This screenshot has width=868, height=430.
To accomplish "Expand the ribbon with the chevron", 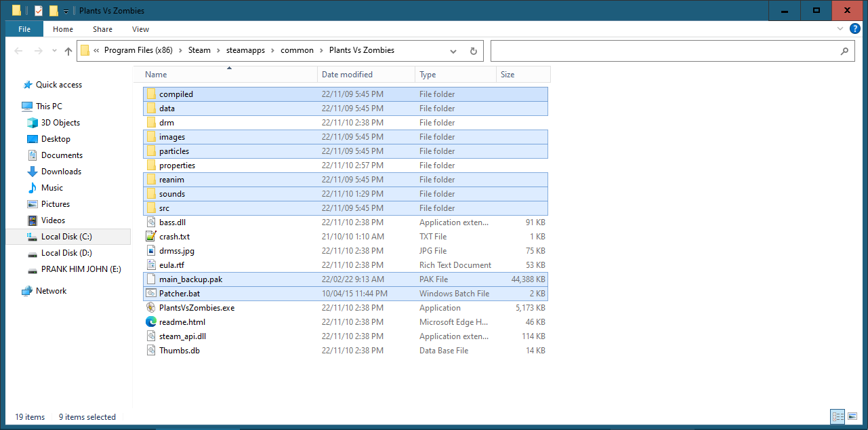I will click(x=841, y=29).
